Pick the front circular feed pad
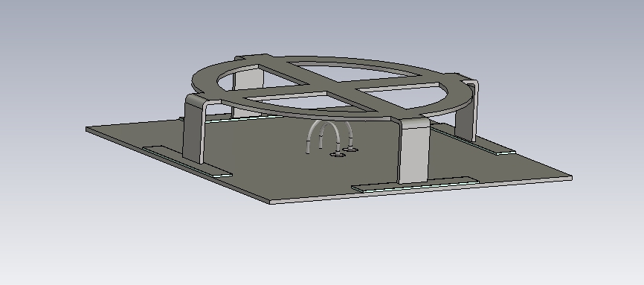The height and width of the screenshot is (285, 644). pos(338,155)
